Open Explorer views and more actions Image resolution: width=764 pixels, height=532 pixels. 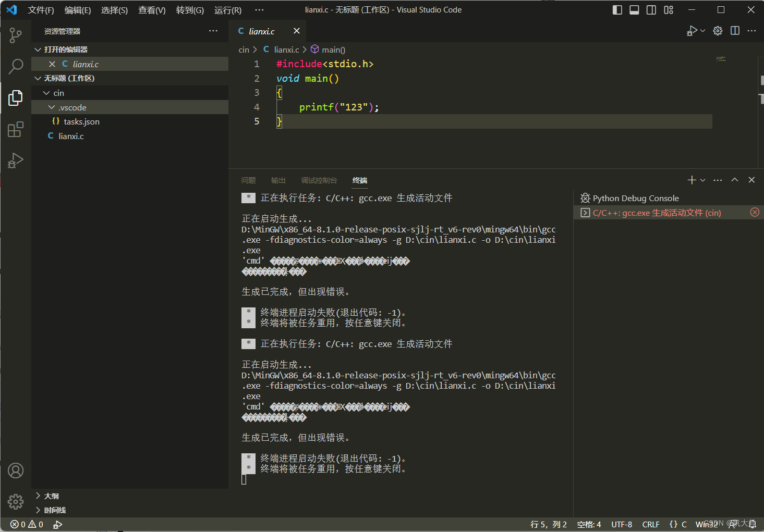pyautogui.click(x=213, y=31)
